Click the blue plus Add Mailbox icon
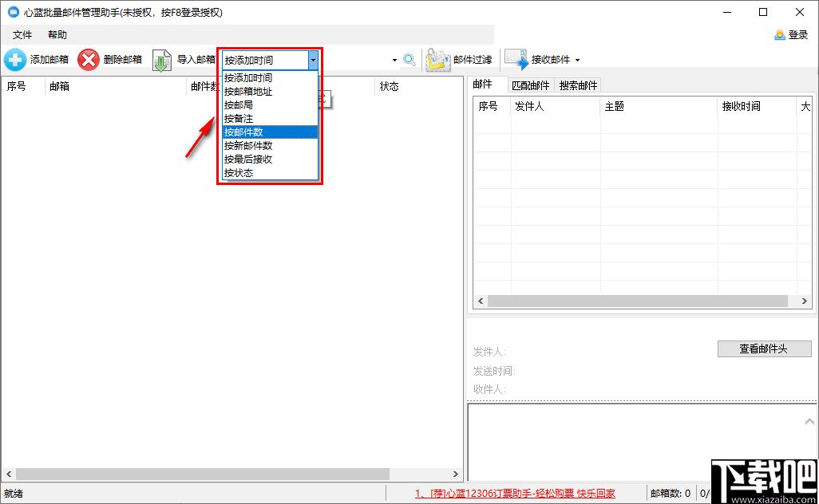Viewport: 819px width, 504px height. tap(15, 60)
